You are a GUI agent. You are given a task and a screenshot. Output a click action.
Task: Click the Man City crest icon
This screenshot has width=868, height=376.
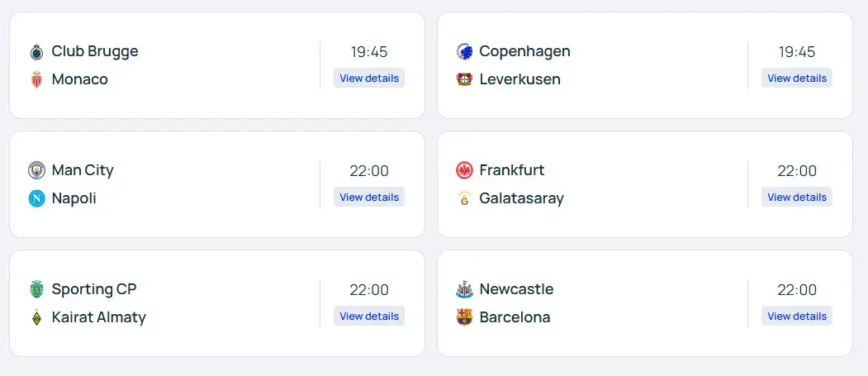tap(36, 171)
